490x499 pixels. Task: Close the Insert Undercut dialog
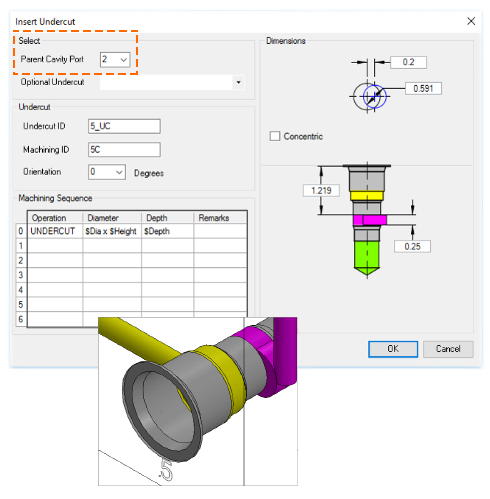(x=471, y=21)
